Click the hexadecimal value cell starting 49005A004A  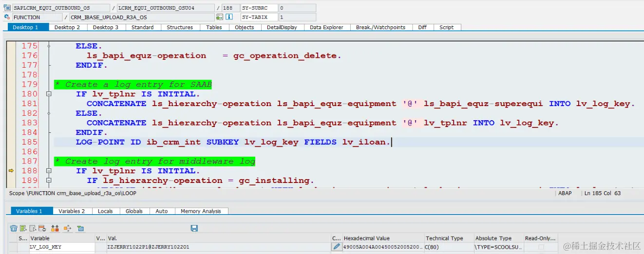click(383, 247)
